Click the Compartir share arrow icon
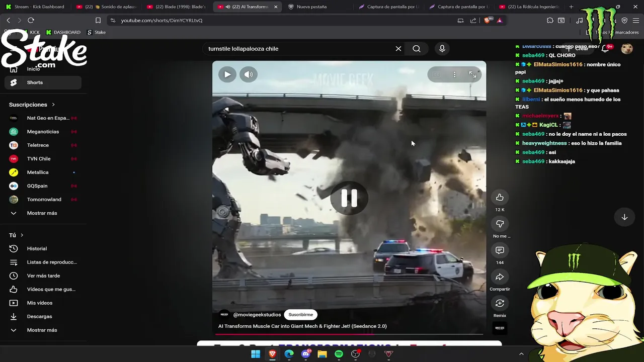The width and height of the screenshot is (644, 362). [500, 277]
